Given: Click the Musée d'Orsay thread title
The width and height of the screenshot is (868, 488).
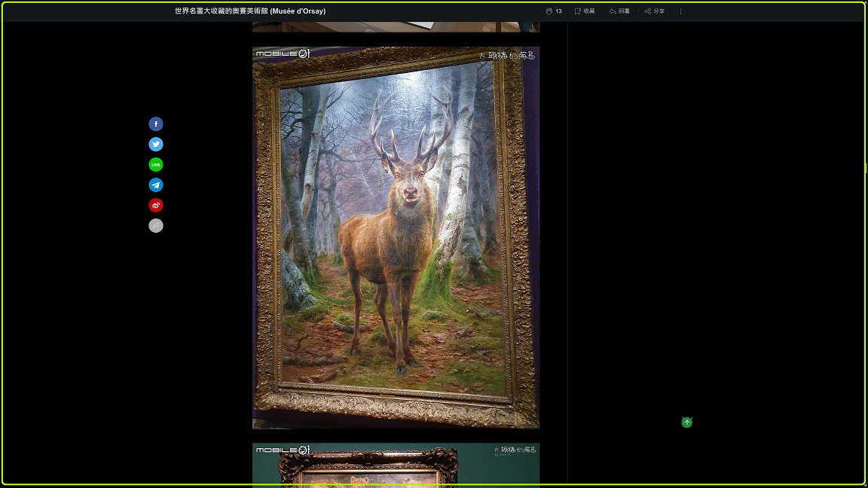Looking at the screenshot, I should tap(250, 11).
